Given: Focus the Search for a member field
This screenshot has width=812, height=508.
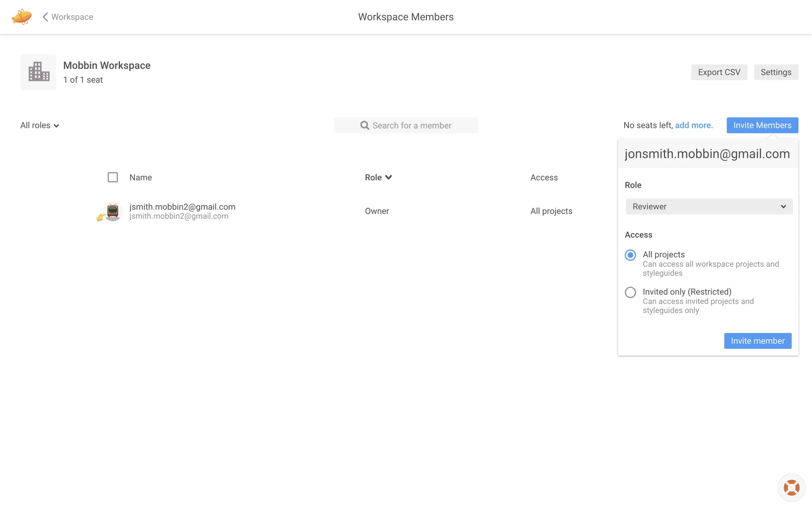Looking at the screenshot, I should coord(412,125).
